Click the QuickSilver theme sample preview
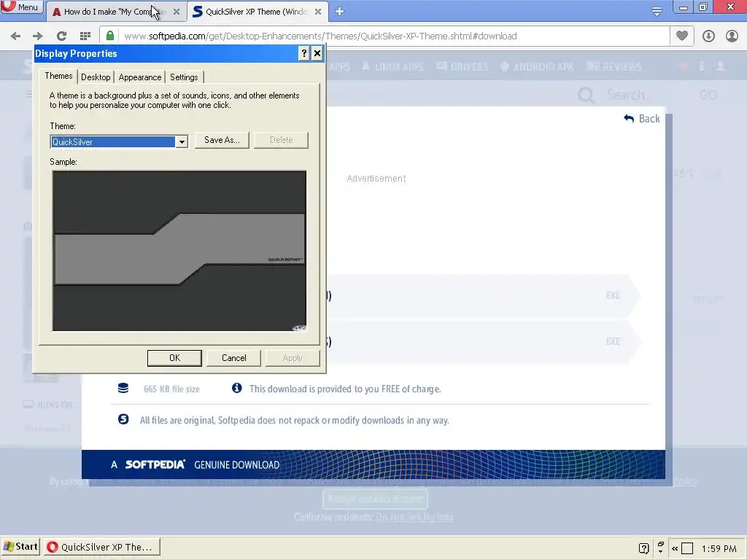This screenshot has height=560, width=747. tap(179, 251)
